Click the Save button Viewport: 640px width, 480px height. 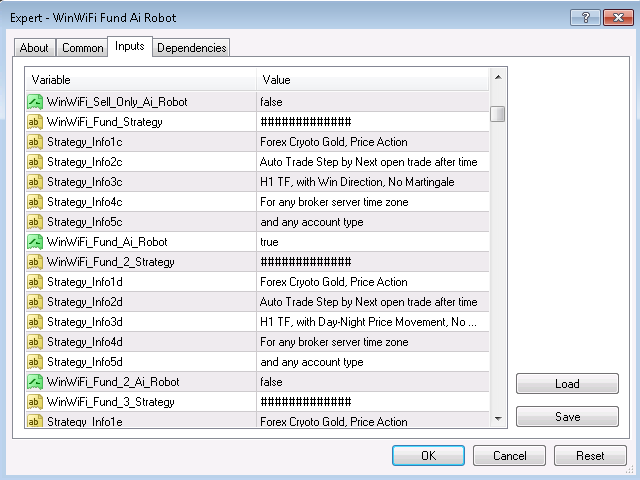coord(567,416)
